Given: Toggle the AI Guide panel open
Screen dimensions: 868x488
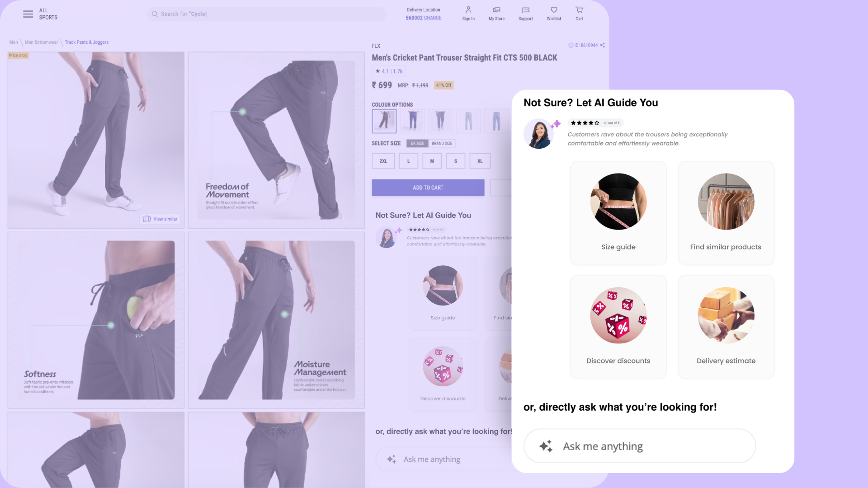Looking at the screenshot, I should coord(423,215).
